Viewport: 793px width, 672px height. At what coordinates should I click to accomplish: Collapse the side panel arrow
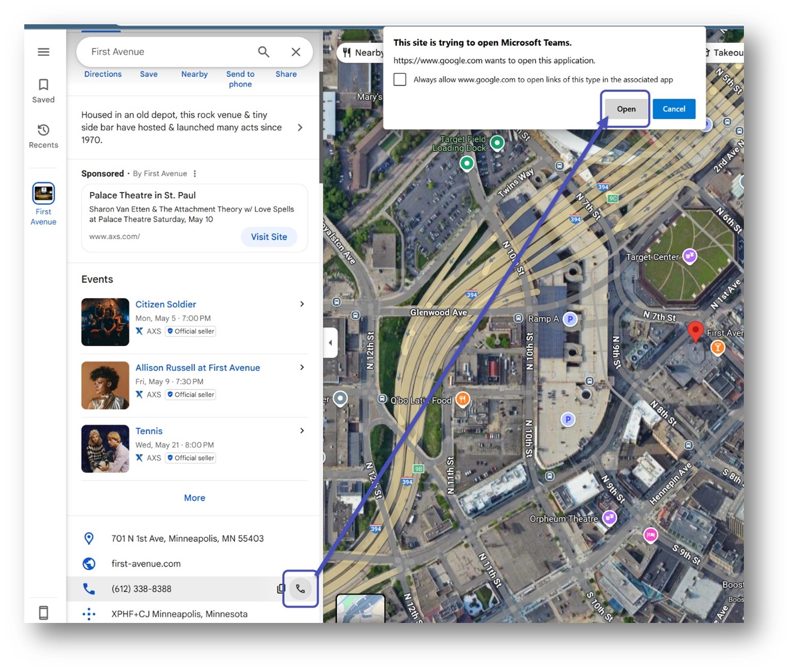(x=330, y=342)
